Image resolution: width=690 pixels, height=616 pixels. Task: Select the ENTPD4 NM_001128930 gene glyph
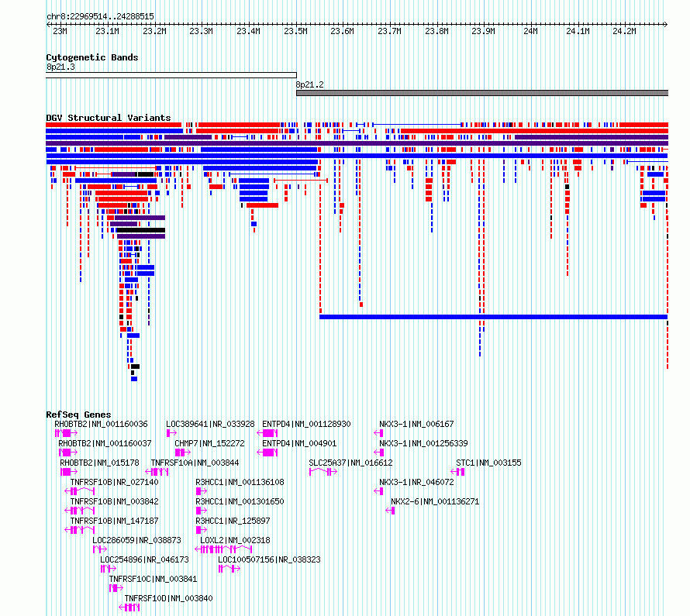267,433
